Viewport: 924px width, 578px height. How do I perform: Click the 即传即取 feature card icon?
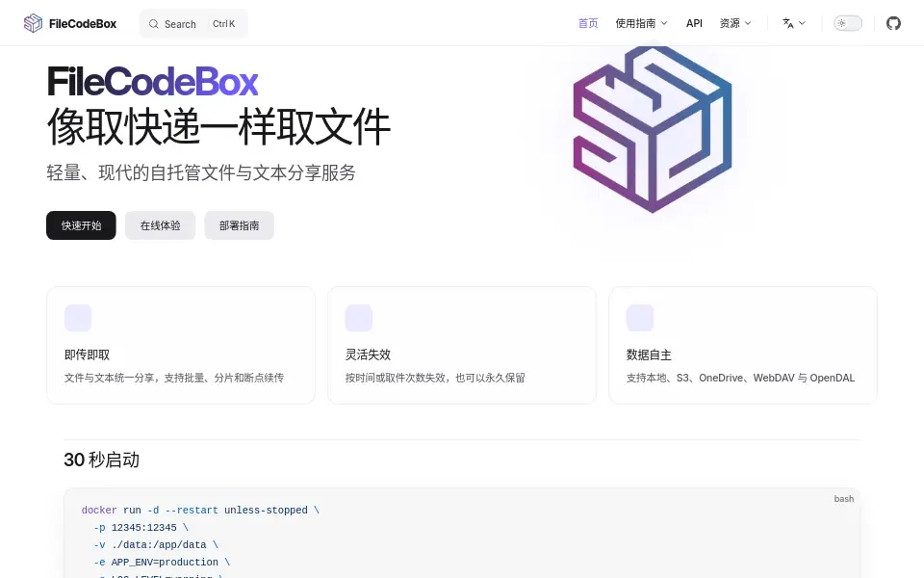(78, 318)
